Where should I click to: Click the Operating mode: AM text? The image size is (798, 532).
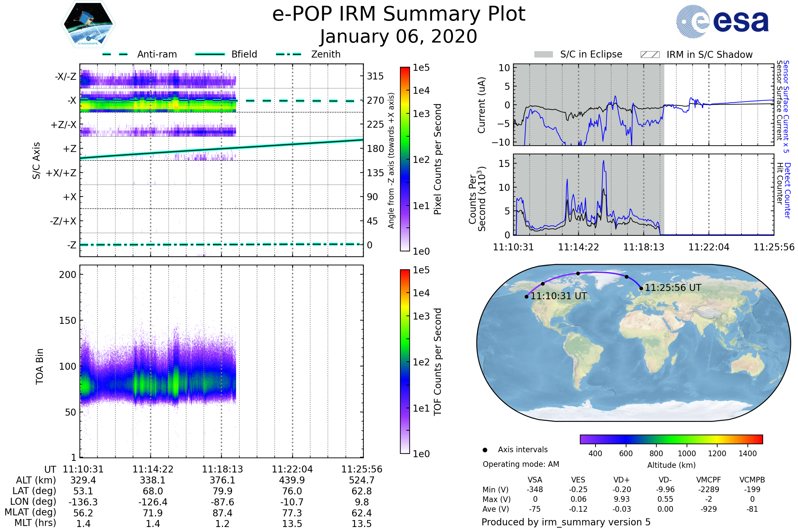point(521,464)
